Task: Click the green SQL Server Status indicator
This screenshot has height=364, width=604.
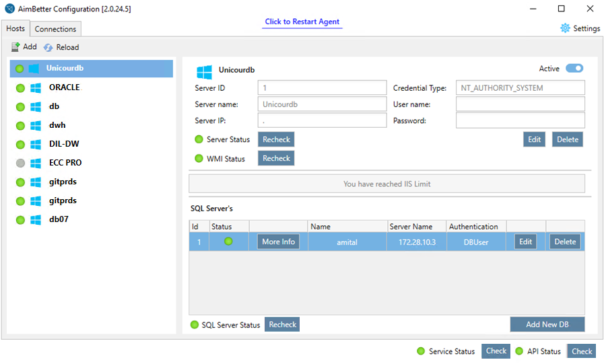Action: pyautogui.click(x=195, y=325)
